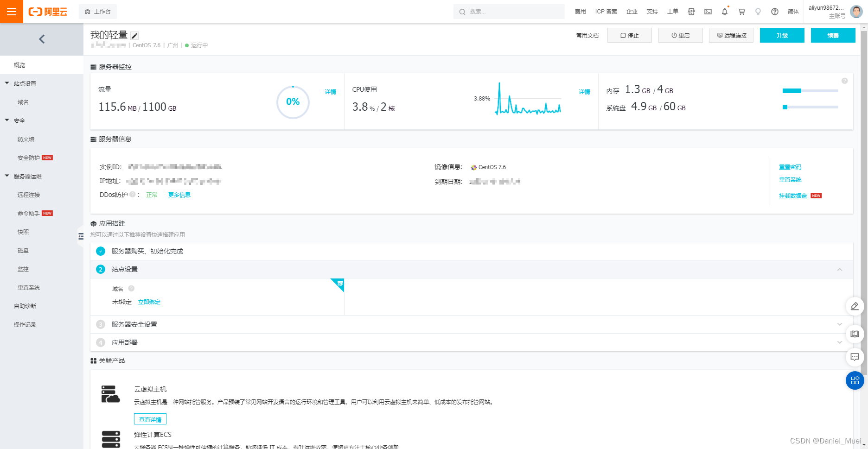Edit the server name 我的轻量
The height and width of the screenshot is (449, 868).
tap(134, 36)
